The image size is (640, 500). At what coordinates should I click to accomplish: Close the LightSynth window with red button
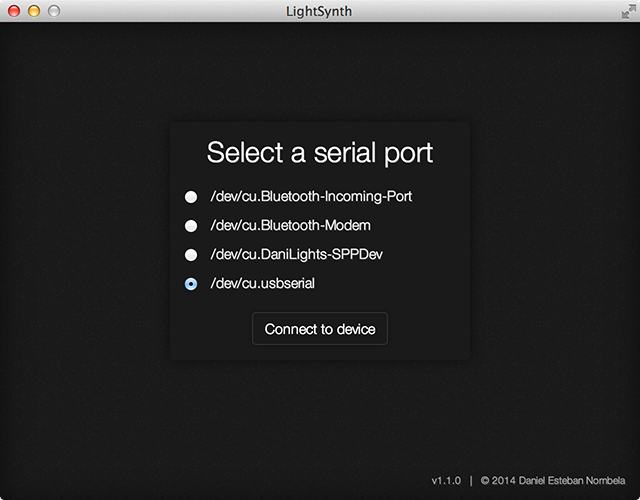[x=14, y=11]
